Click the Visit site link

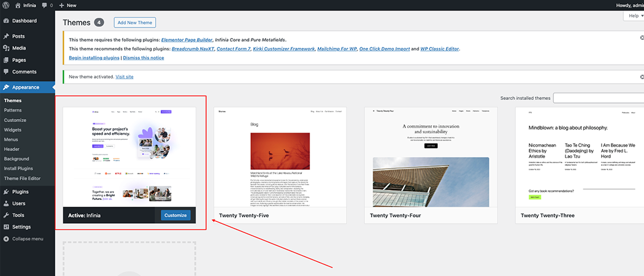125,77
